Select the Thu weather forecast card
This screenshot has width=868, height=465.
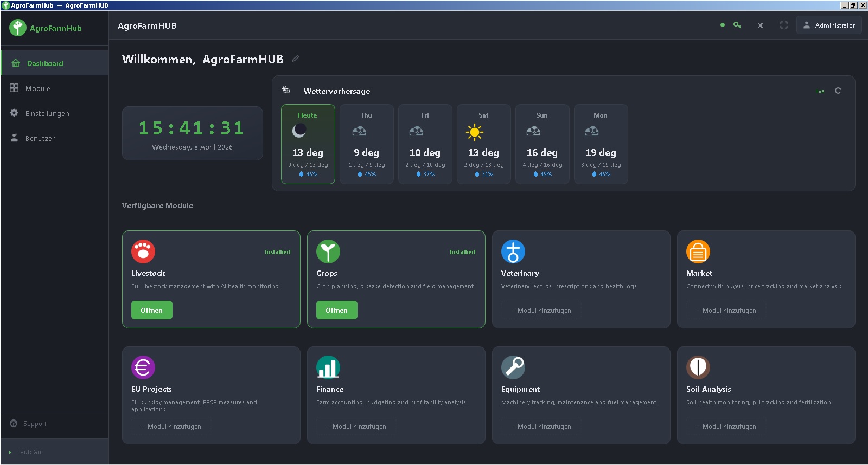(x=367, y=144)
